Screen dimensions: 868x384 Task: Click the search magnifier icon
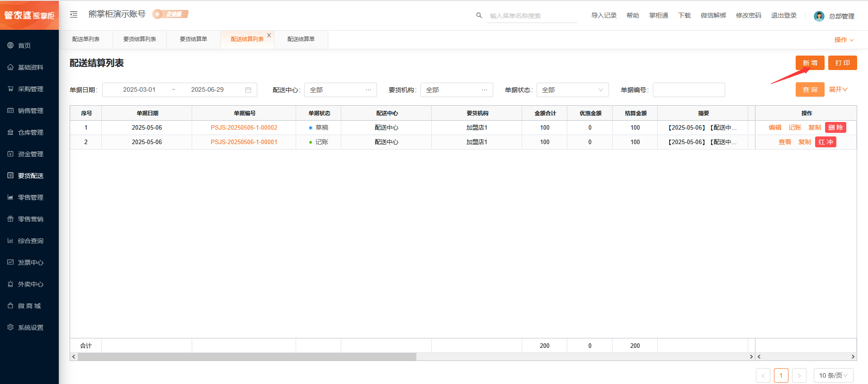(479, 15)
